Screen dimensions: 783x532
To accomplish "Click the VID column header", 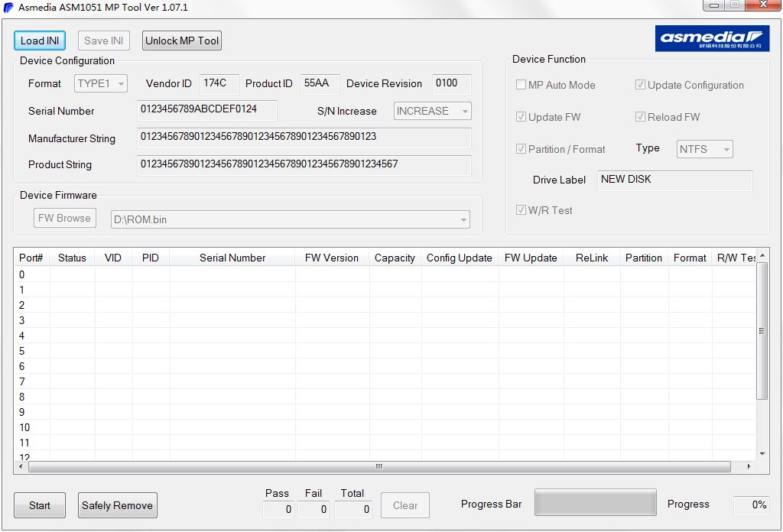I will click(x=113, y=258).
